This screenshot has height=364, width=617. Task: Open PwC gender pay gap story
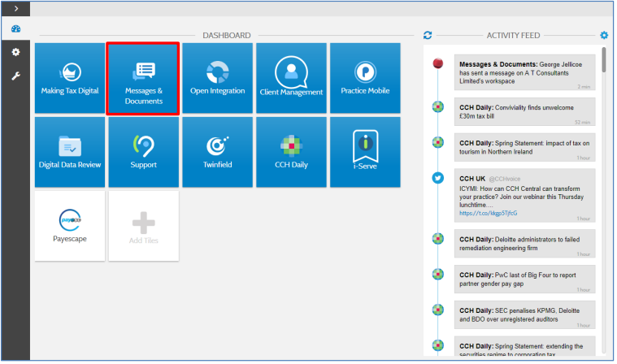(524, 279)
